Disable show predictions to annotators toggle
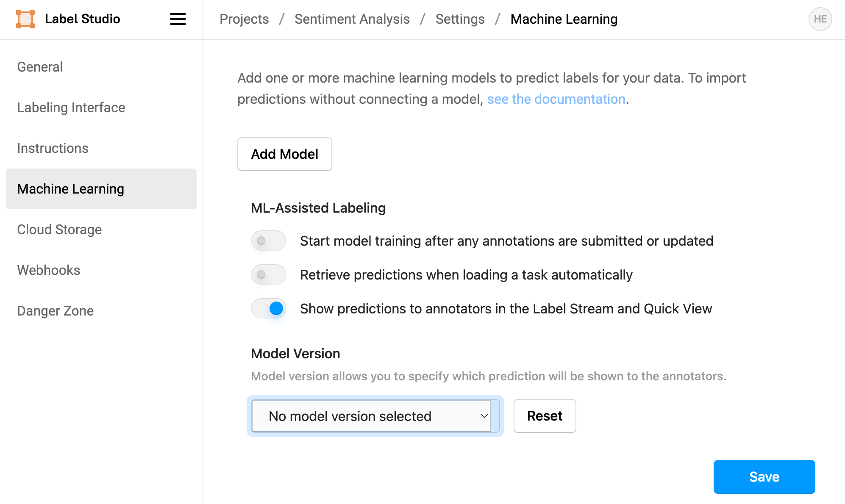 269,308
